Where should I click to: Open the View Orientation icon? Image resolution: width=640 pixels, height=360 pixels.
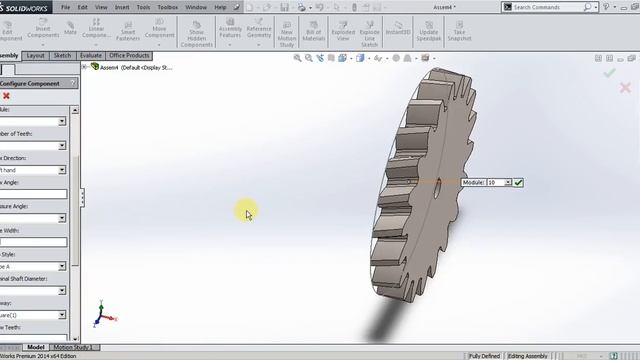point(342,58)
